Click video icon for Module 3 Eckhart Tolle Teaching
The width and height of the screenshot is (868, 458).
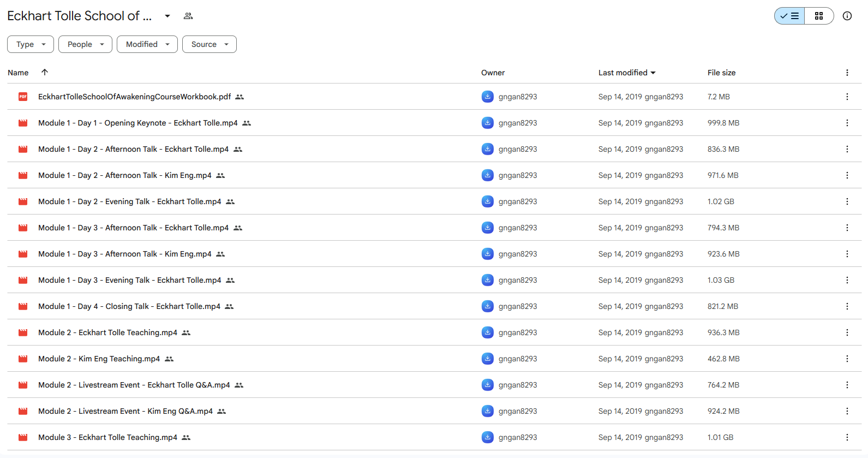(x=23, y=437)
